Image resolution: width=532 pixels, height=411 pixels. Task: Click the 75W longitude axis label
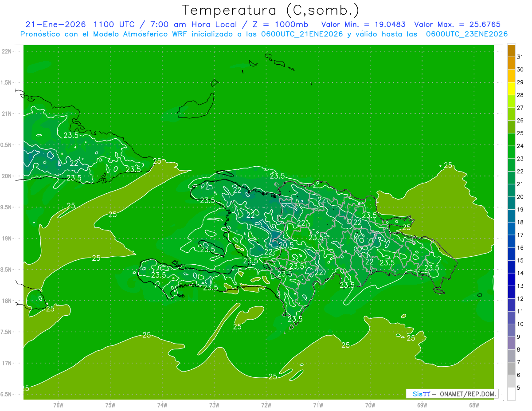tap(110, 405)
